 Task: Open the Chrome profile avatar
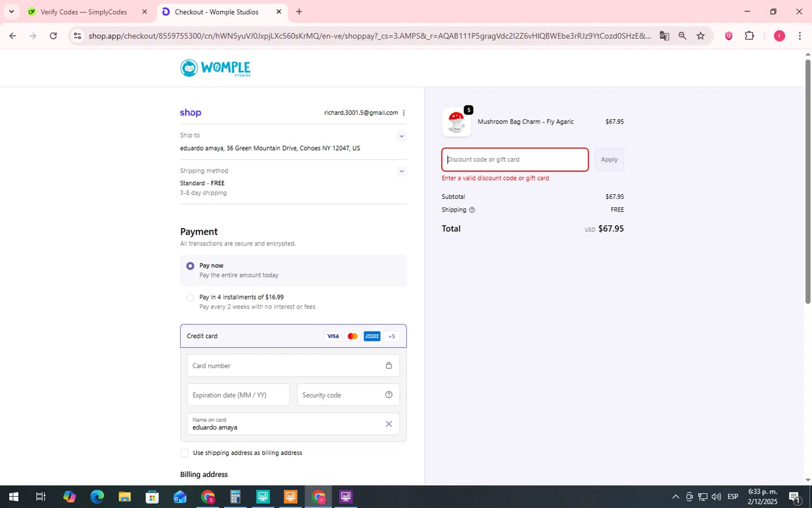(x=780, y=36)
